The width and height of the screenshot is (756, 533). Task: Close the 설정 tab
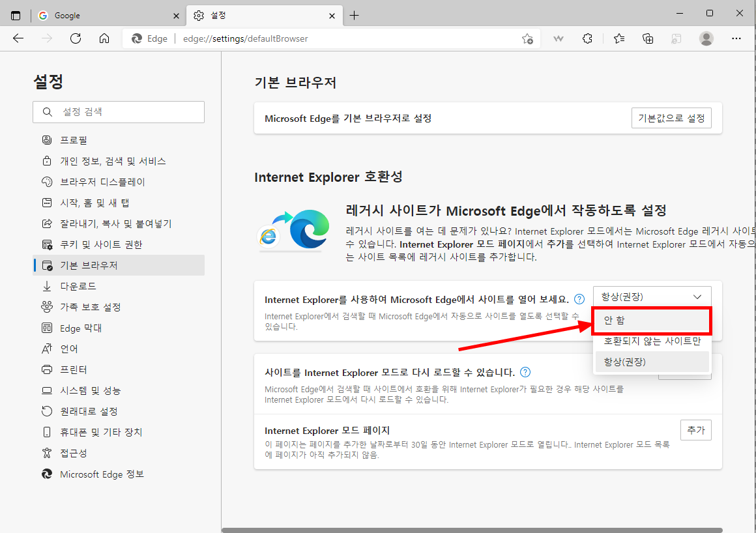332,16
